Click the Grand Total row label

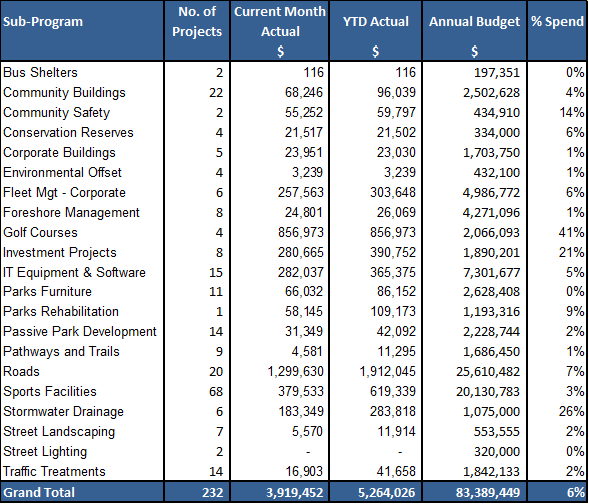point(39,492)
